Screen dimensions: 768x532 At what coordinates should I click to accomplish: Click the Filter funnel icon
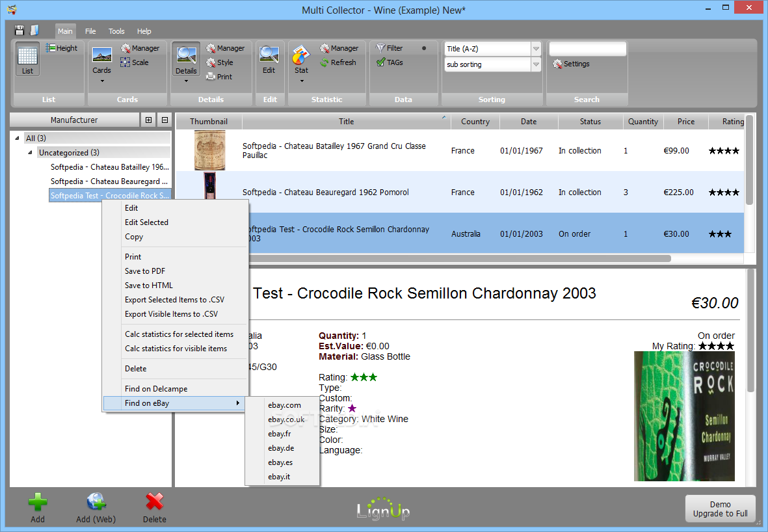point(380,48)
